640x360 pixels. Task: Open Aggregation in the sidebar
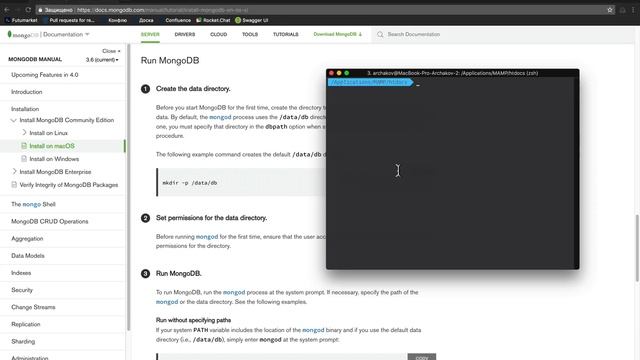(x=27, y=238)
